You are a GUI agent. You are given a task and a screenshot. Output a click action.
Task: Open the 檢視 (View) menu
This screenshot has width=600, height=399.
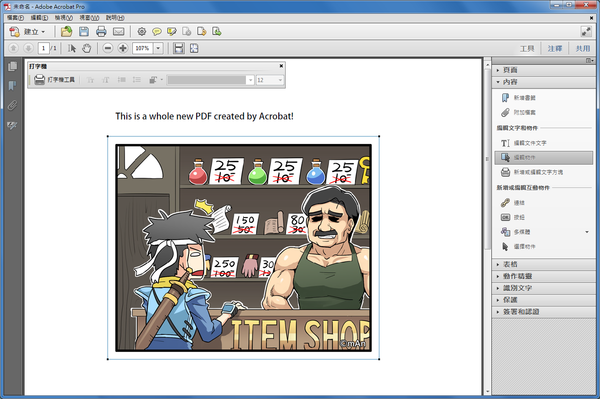pyautogui.click(x=64, y=18)
